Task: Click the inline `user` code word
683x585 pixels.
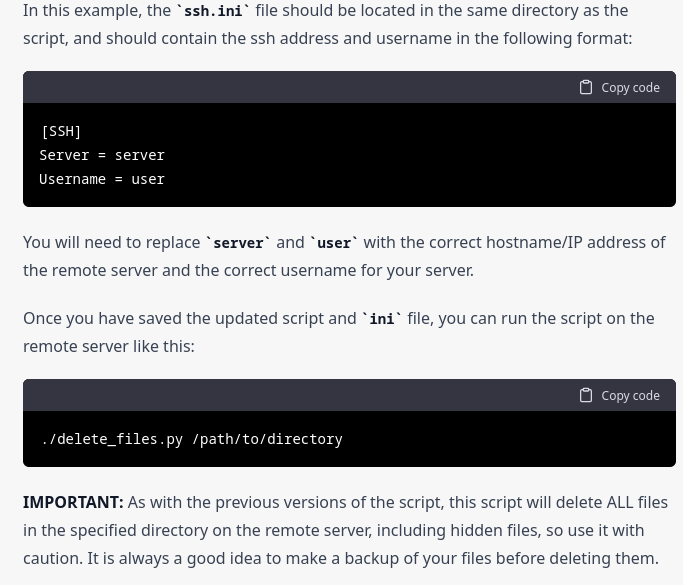Action: pyautogui.click(x=334, y=243)
